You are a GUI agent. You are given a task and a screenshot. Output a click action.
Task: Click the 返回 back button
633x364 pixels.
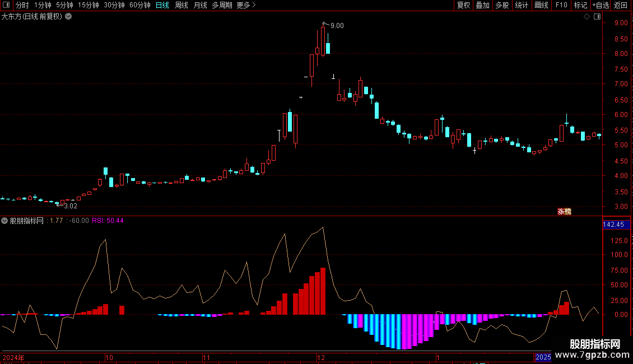621,5
